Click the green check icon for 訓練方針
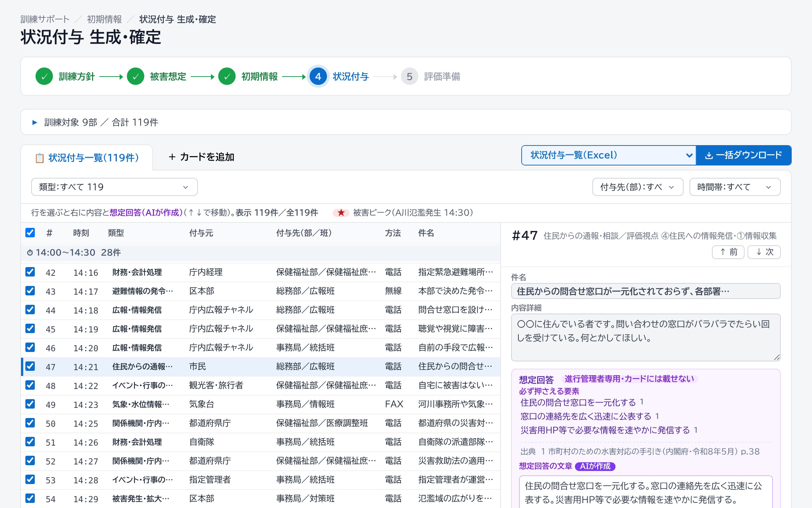812x508 pixels. pyautogui.click(x=44, y=77)
